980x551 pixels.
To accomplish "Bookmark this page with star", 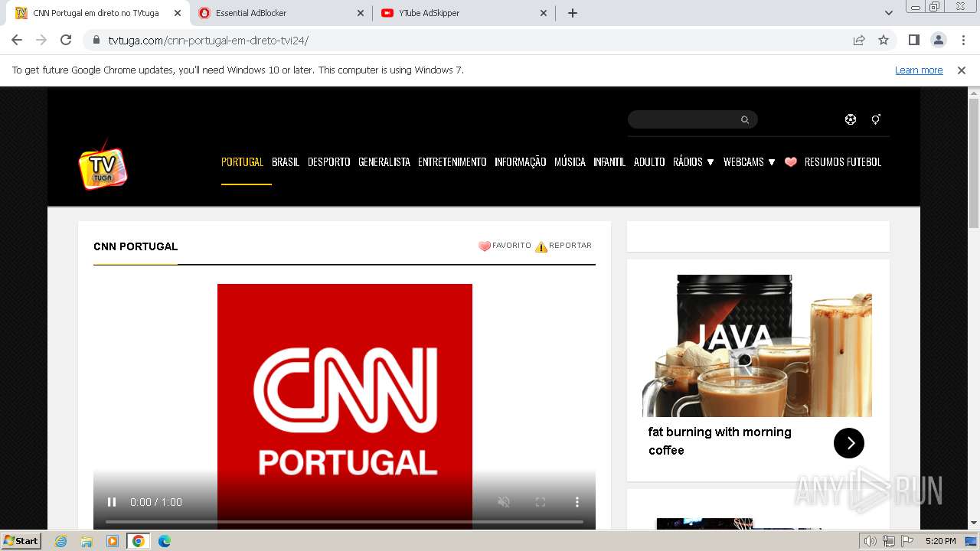I will pos(884,41).
